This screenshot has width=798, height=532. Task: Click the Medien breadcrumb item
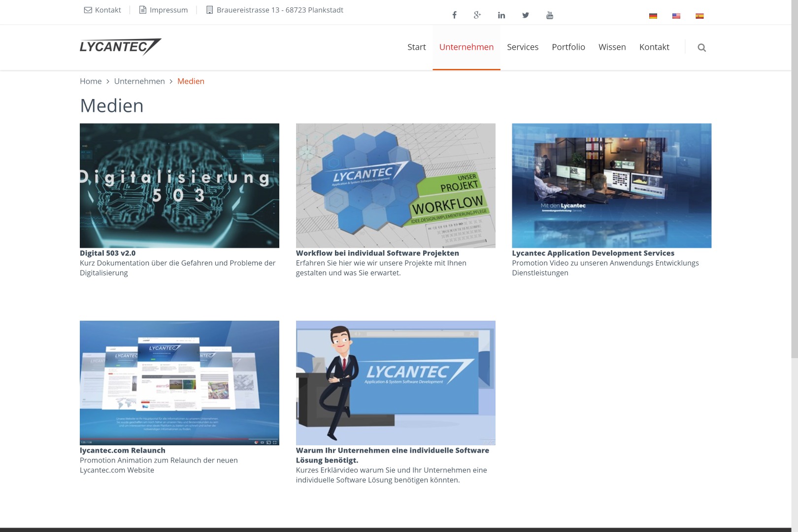[191, 81]
